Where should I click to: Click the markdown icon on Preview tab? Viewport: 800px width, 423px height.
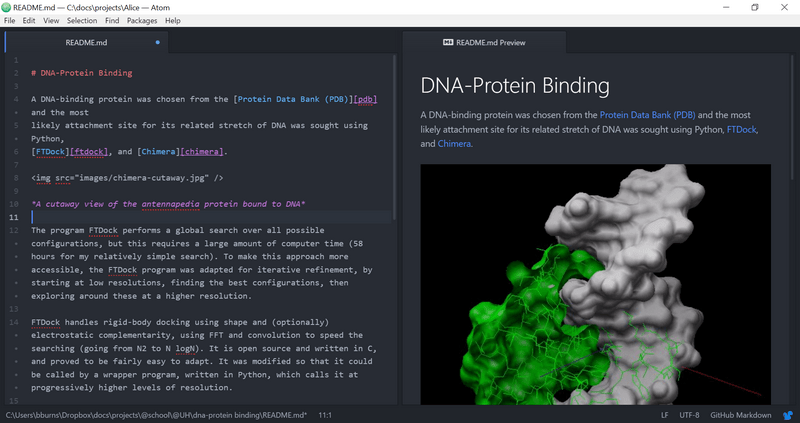[448, 42]
